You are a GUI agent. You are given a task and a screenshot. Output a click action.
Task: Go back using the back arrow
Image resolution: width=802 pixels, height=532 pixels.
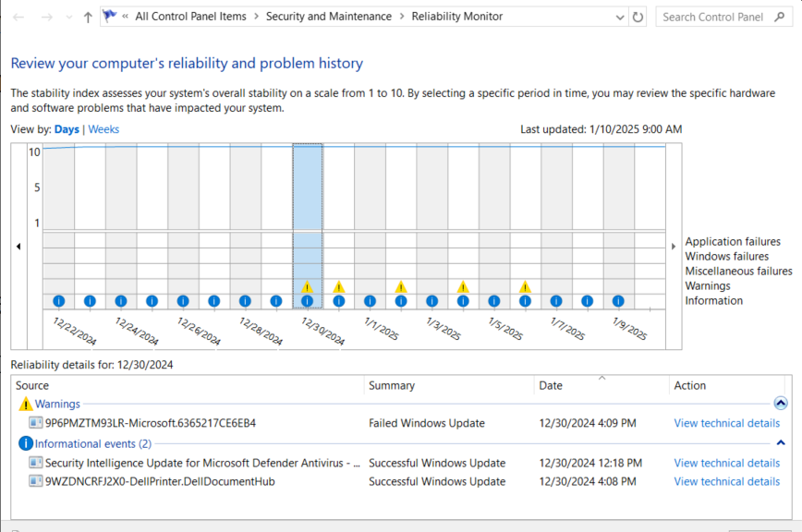[x=18, y=18]
